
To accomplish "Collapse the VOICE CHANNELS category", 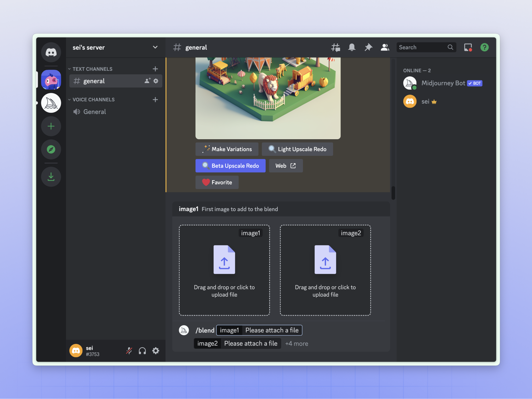I will tap(93, 100).
